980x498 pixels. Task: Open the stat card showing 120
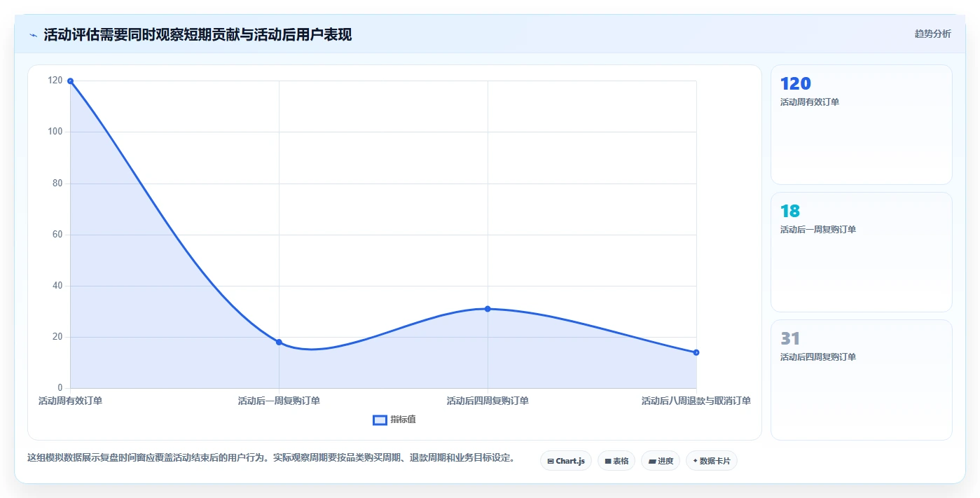(x=862, y=125)
